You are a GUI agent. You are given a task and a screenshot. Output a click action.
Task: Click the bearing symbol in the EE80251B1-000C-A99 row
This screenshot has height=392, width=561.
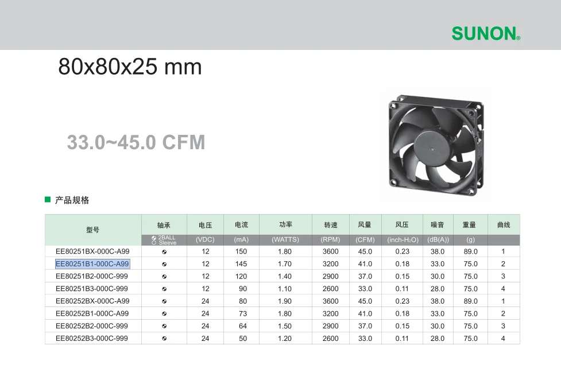pyautogui.click(x=164, y=265)
